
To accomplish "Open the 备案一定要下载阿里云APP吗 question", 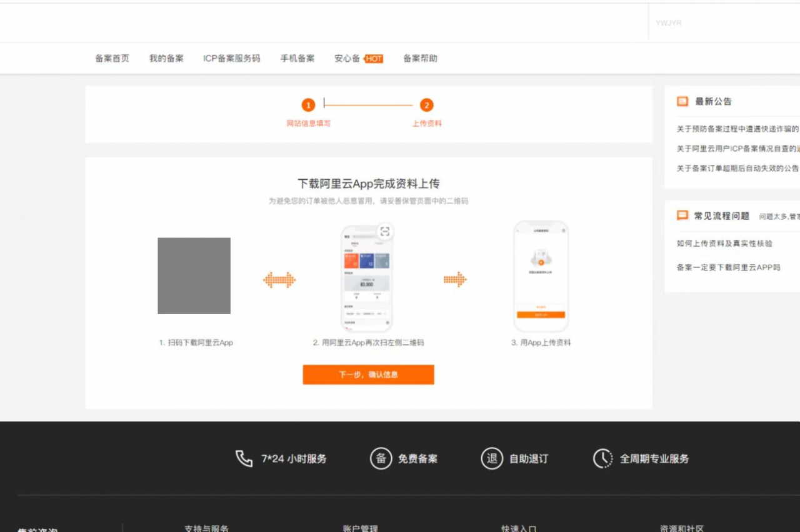I will pyautogui.click(x=728, y=267).
